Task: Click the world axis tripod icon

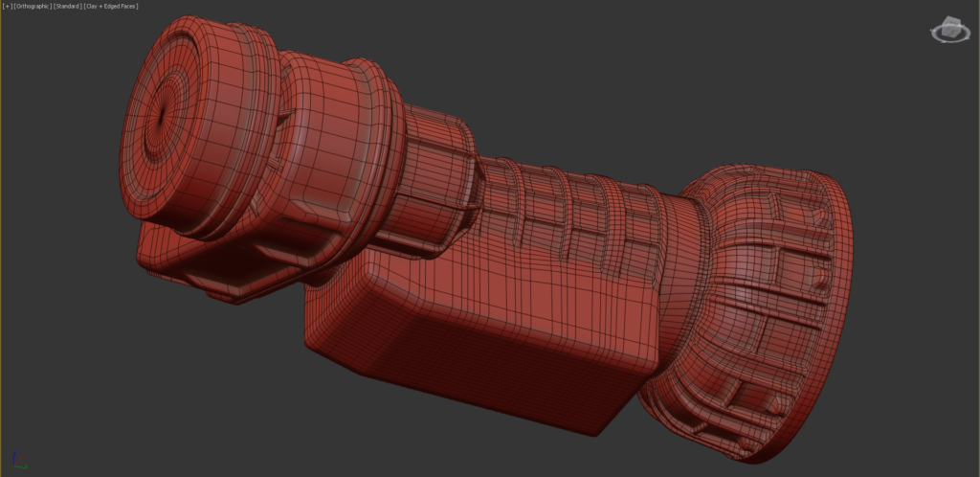Action: (19, 461)
